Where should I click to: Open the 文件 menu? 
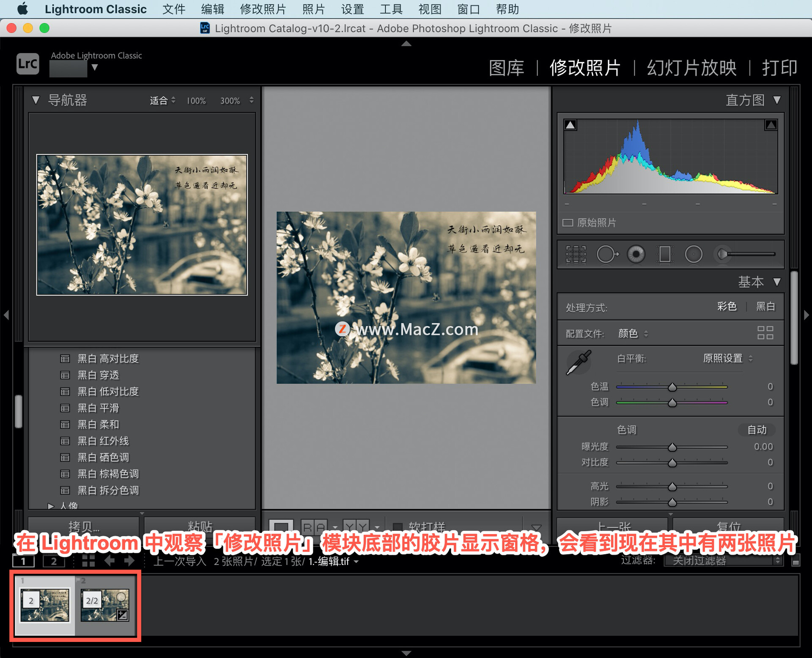point(174,9)
